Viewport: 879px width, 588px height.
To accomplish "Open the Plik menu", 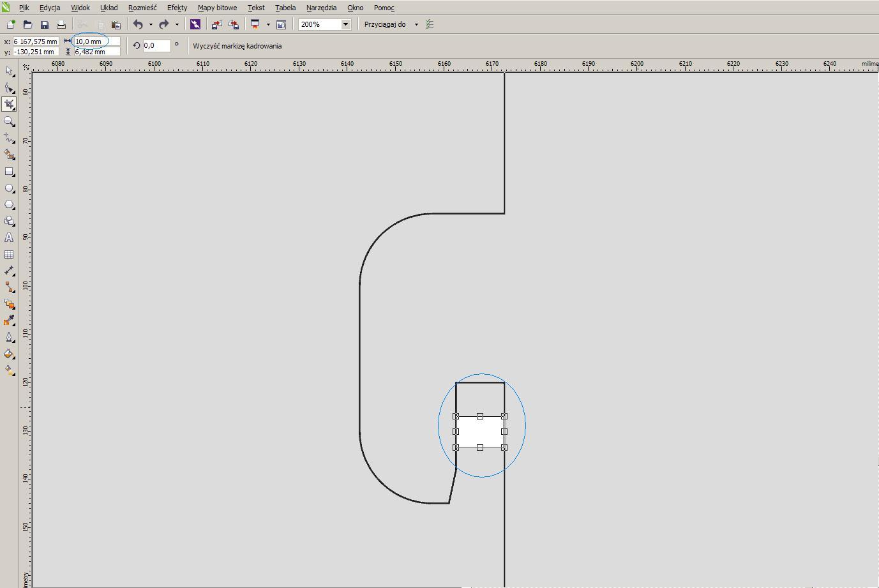I will pos(24,8).
